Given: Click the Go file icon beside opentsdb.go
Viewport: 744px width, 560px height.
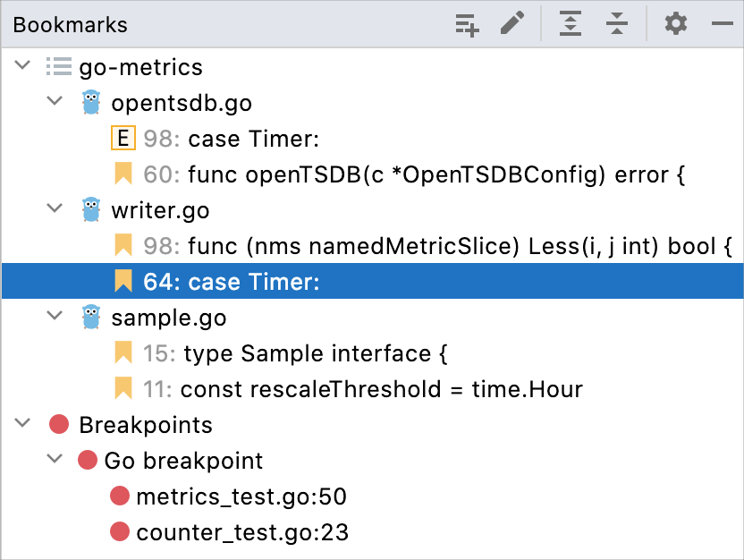Looking at the screenshot, I should [90, 103].
